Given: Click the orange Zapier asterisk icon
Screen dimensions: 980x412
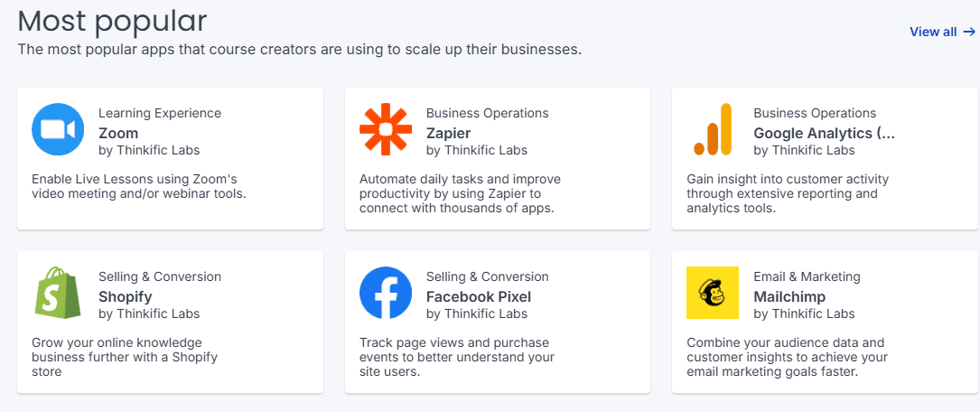Looking at the screenshot, I should (386, 129).
